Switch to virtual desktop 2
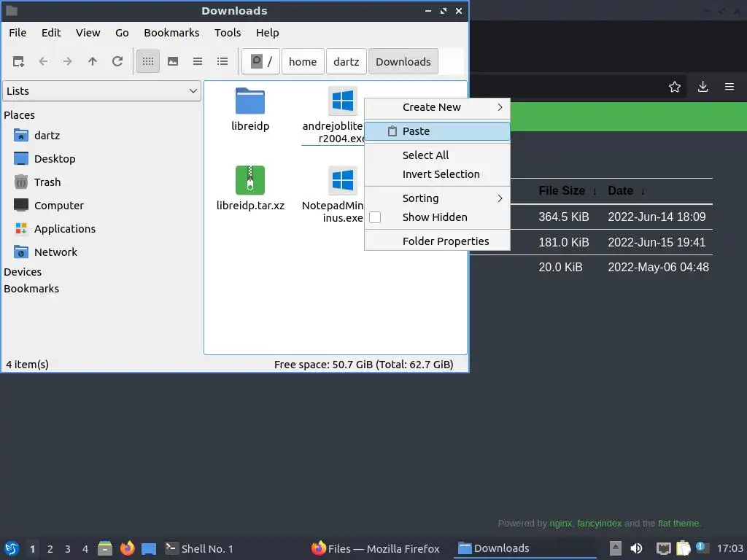Screen dimensions: 747x560 50,549
